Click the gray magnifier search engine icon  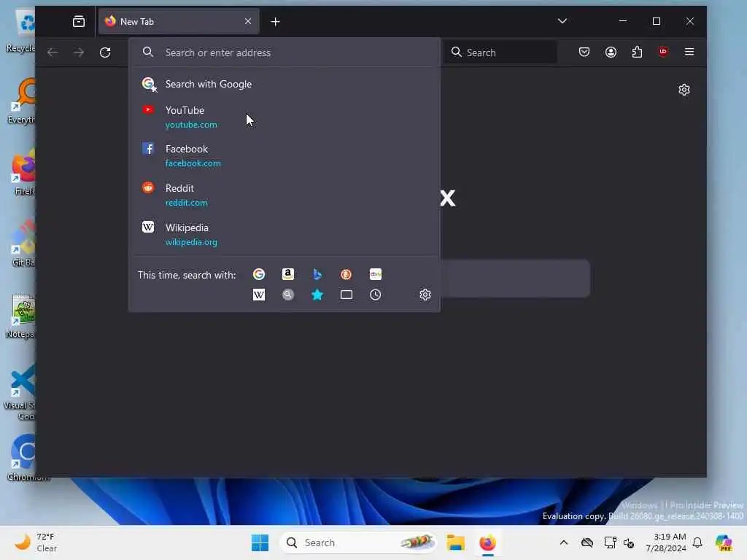[287, 295]
